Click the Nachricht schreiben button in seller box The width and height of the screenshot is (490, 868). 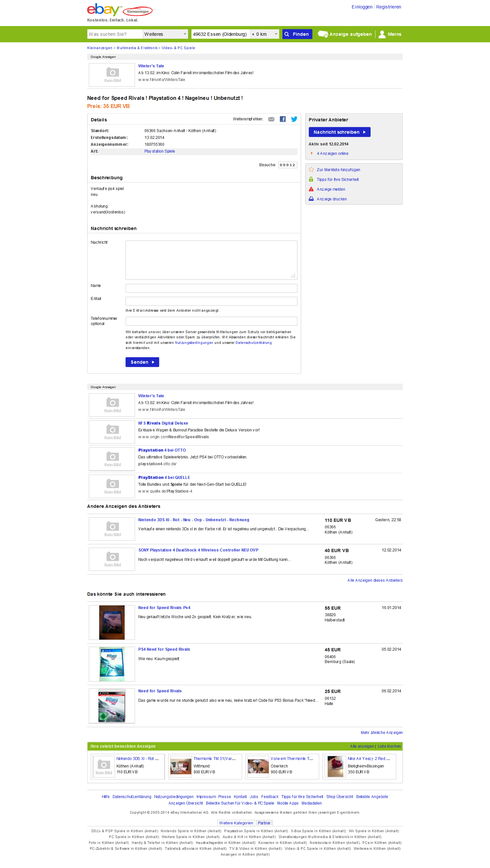pyautogui.click(x=340, y=132)
